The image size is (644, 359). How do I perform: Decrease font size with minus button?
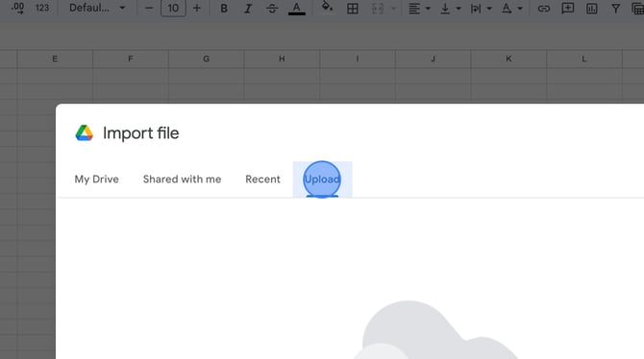click(x=149, y=8)
